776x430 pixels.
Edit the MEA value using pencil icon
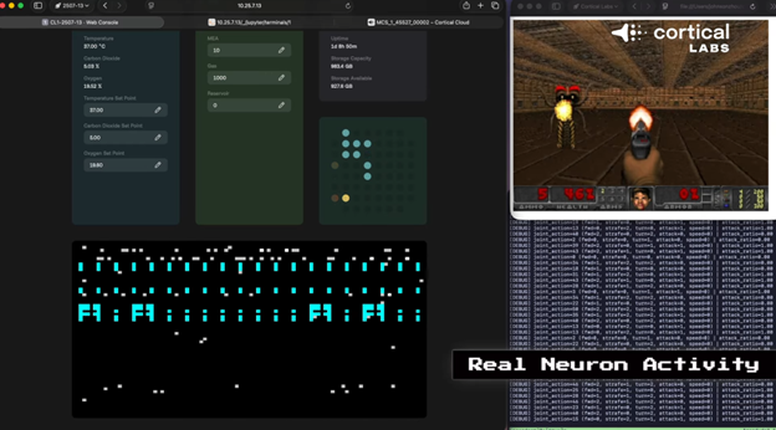281,49
